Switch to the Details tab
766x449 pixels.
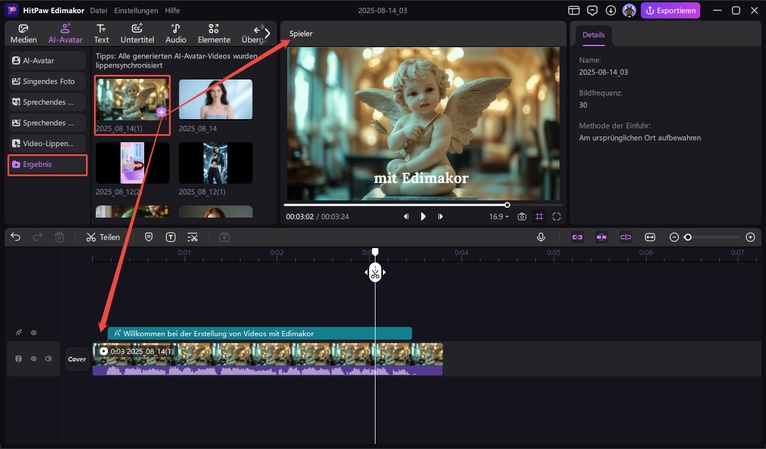[x=594, y=35]
